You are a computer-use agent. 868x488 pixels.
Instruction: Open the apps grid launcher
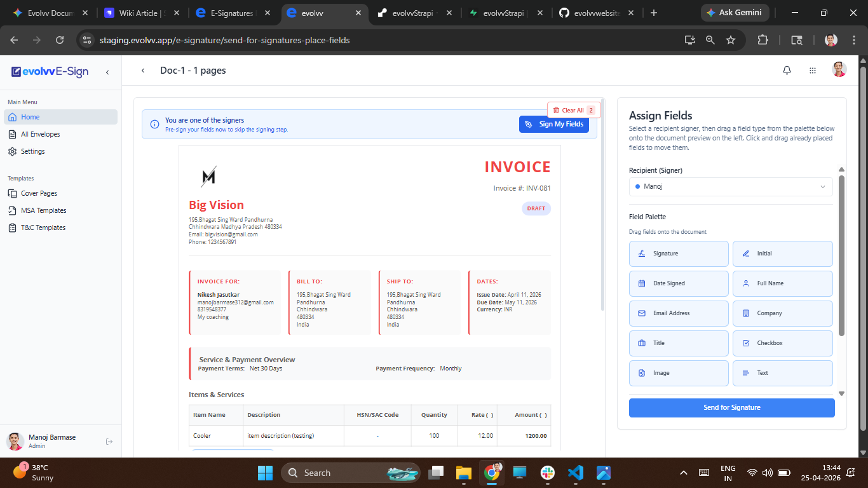tap(813, 71)
